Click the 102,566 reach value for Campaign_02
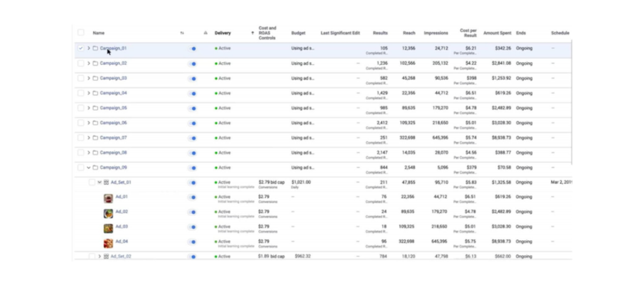Image resolution: width=644 pixels, height=293 pixels. click(407, 63)
